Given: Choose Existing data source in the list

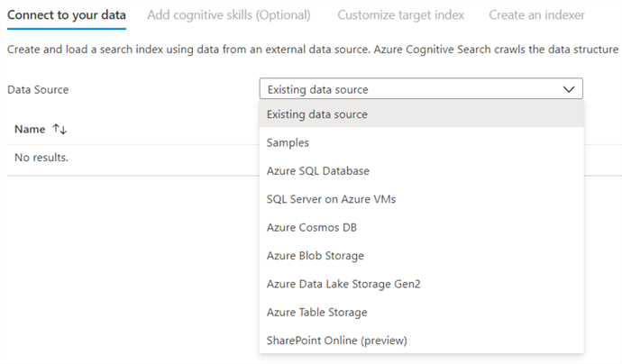Looking at the screenshot, I should pos(317,114).
